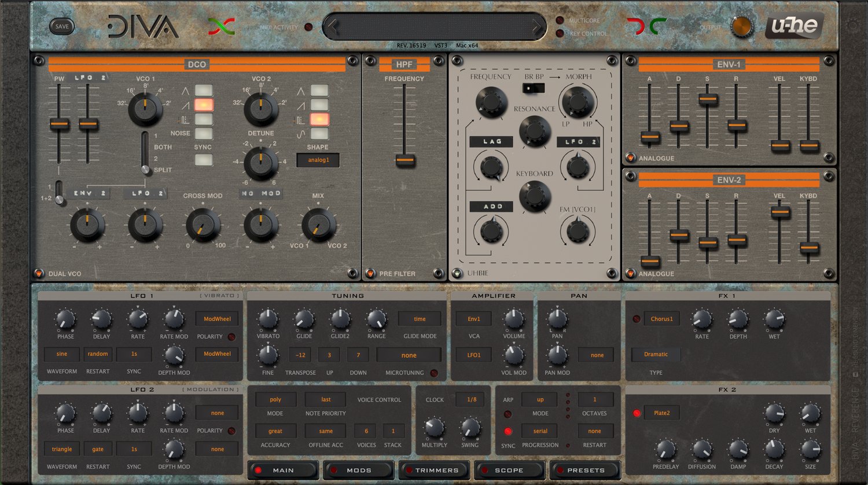Viewport: 868px width, 485px height.
Task: Click the ENV 2 modulation source label
Action: point(89,193)
